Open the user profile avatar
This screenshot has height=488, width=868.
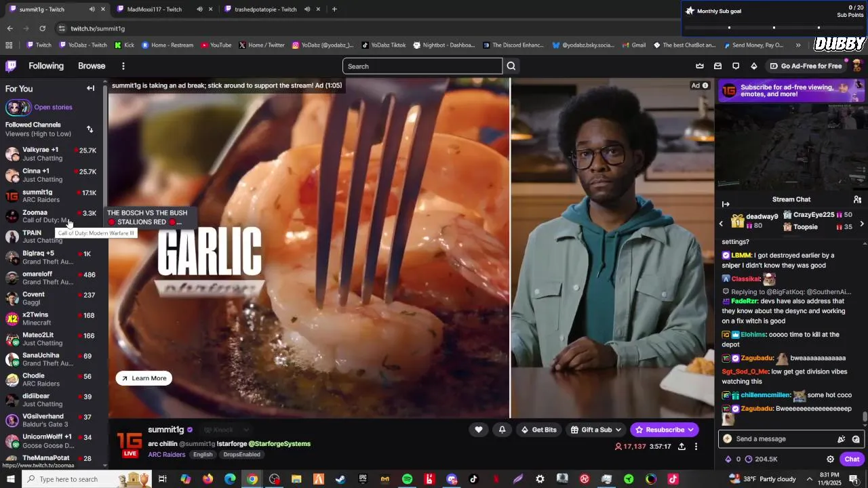coord(856,66)
